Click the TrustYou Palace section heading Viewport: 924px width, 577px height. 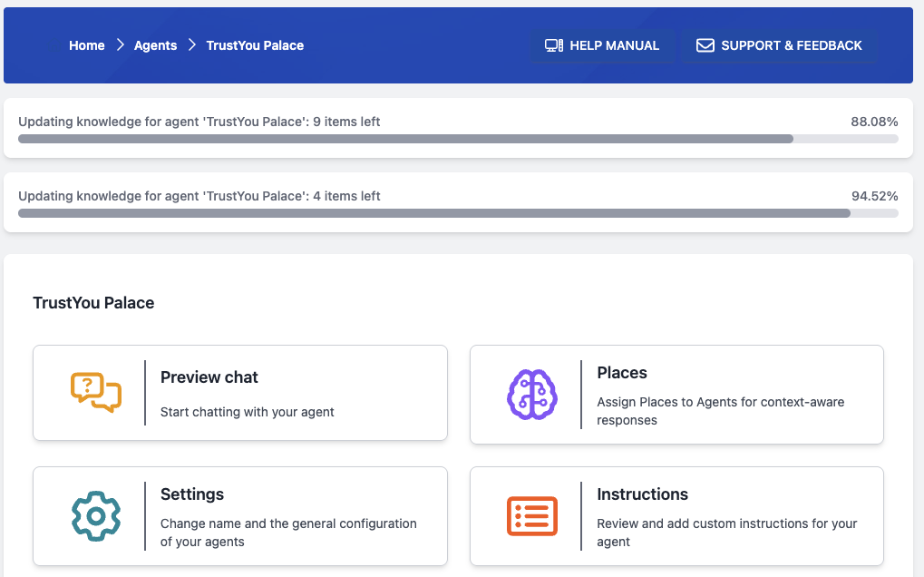93,303
